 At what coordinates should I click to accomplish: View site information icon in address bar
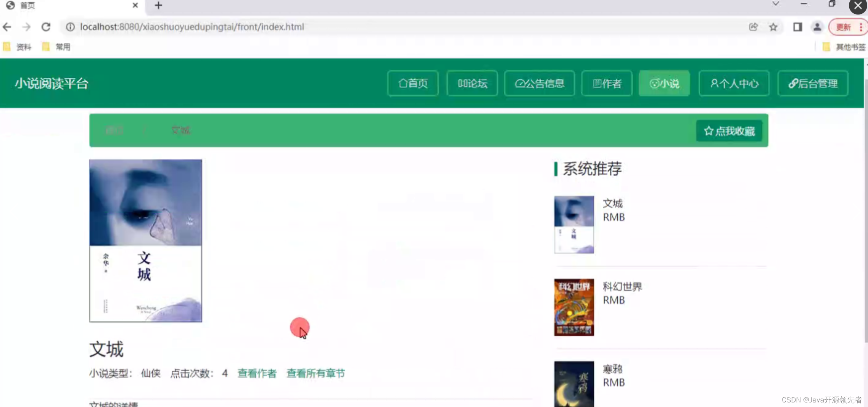(x=70, y=27)
